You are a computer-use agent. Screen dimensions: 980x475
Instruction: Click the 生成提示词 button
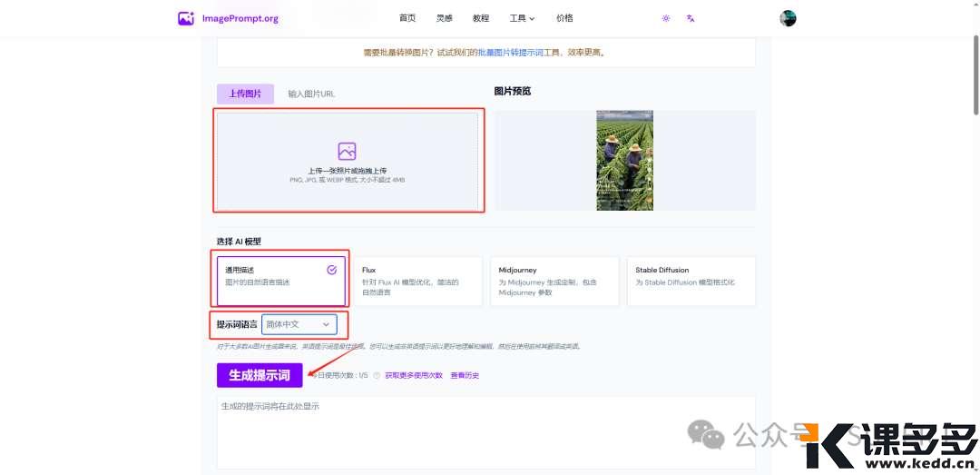(x=260, y=375)
